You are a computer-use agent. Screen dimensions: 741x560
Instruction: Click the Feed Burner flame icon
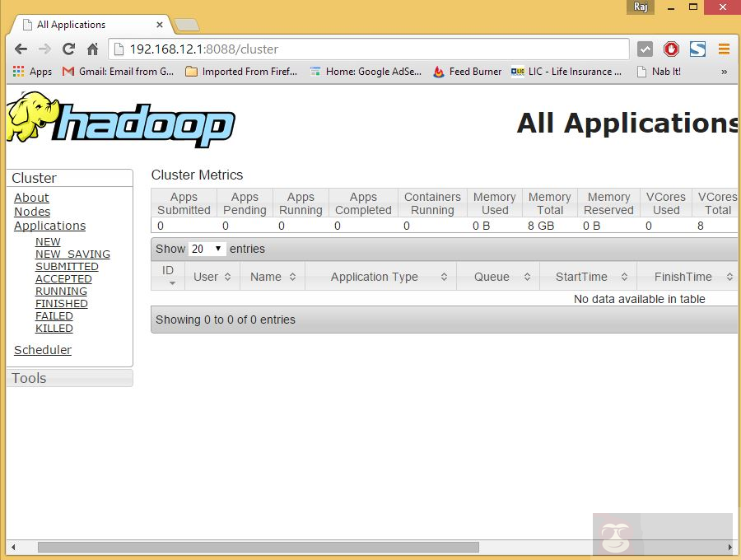point(437,72)
